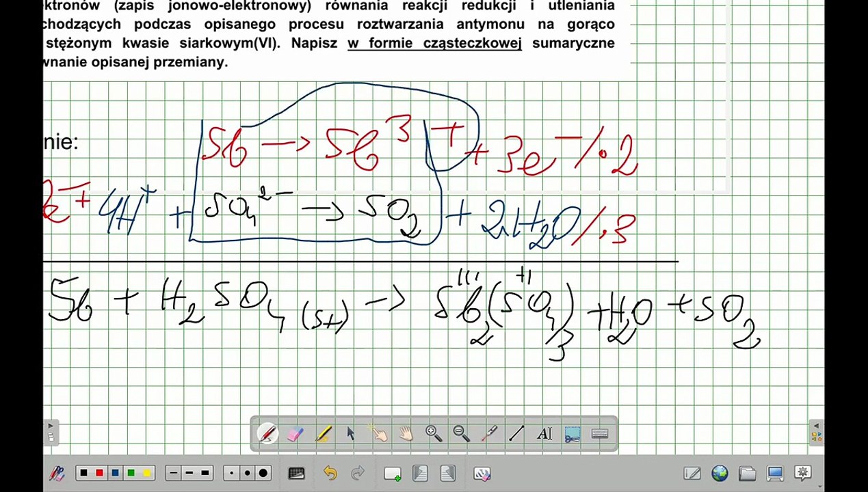Click the Erase page content icon
868x492 pixels.
482,473
